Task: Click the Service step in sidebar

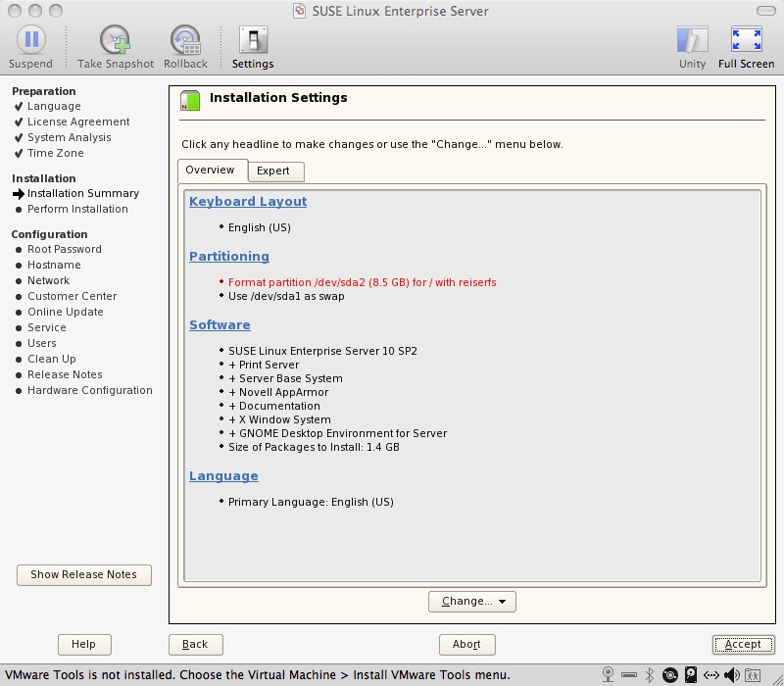Action: tap(47, 327)
